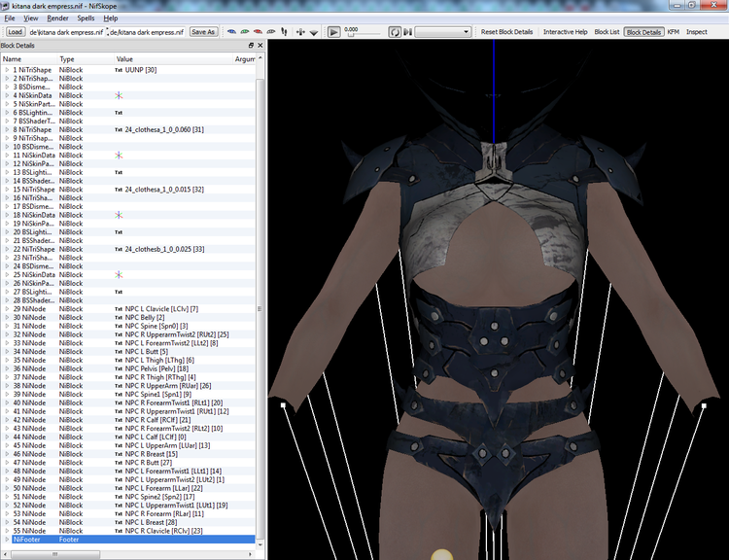Expand the 36 NiNode row
The height and width of the screenshot is (560, 729).
click(x=7, y=368)
